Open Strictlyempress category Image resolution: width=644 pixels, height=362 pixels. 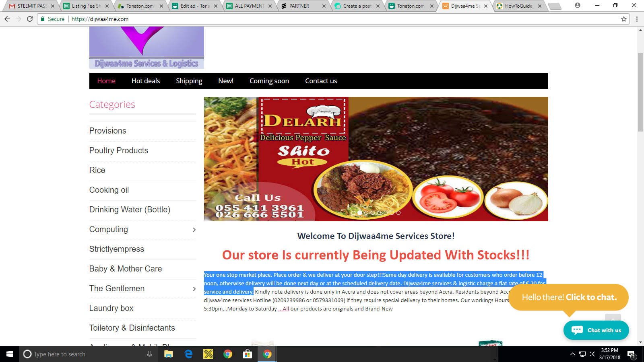click(117, 249)
